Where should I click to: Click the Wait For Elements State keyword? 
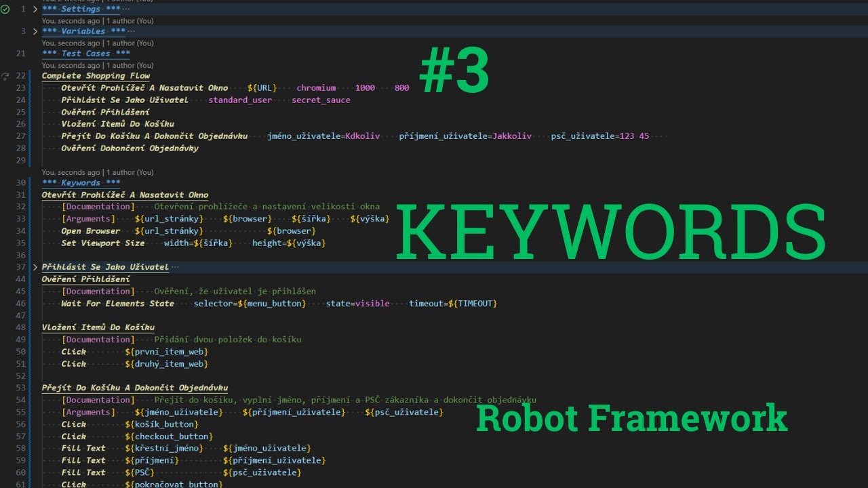118,304
